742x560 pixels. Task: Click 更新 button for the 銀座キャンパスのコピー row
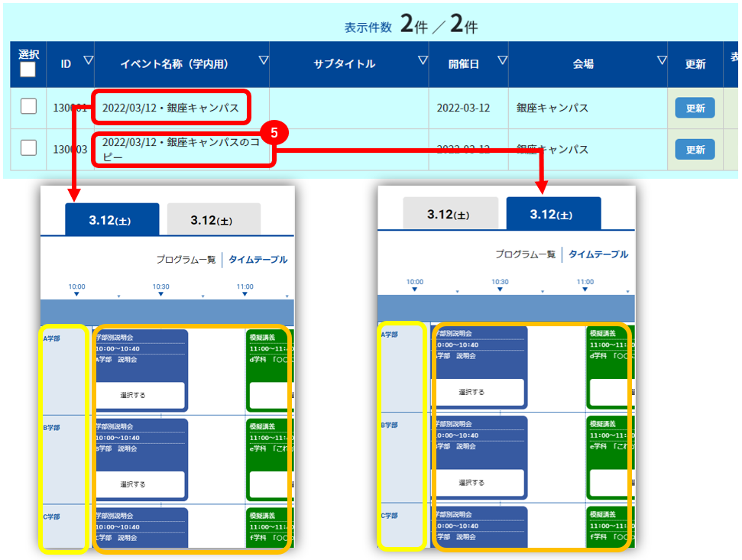[695, 150]
